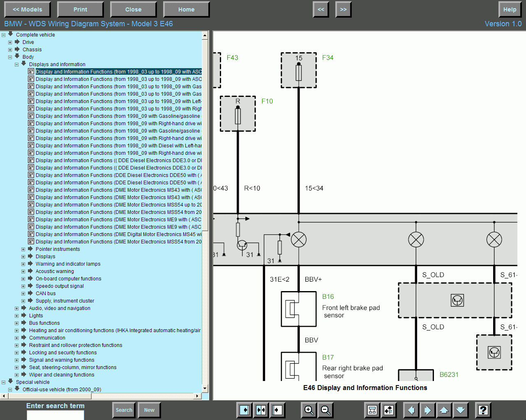Pan diagram right with the right arrow
Image resolution: width=526 pixels, height=420 pixels.
(x=427, y=410)
